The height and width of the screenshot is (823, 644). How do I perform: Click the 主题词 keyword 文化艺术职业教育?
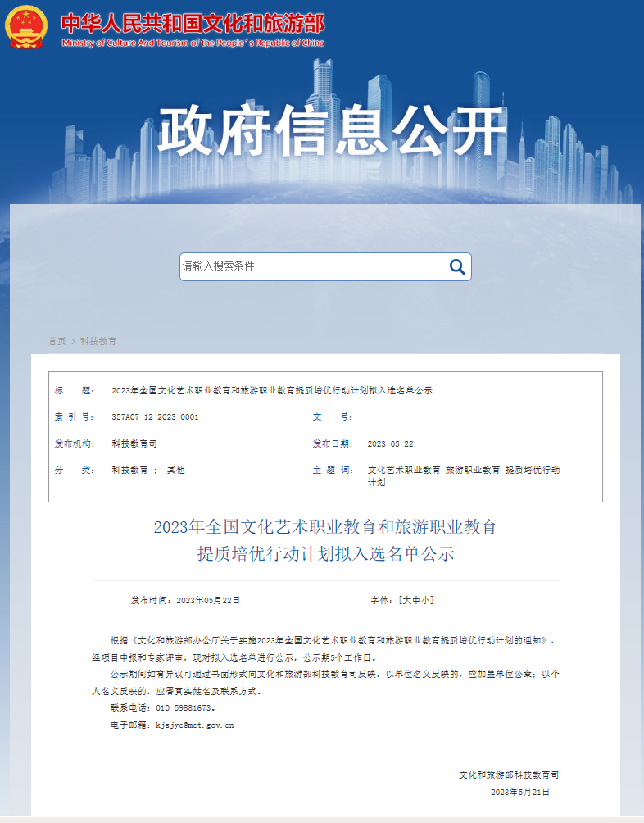click(x=405, y=471)
